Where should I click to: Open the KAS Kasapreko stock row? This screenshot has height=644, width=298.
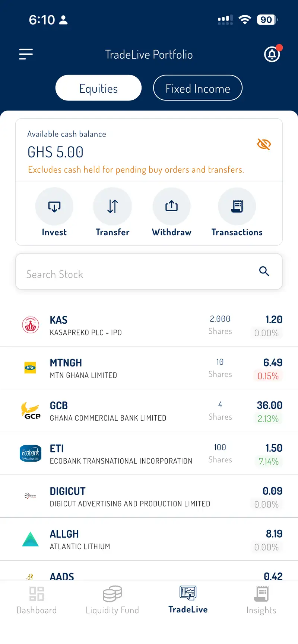(x=149, y=325)
